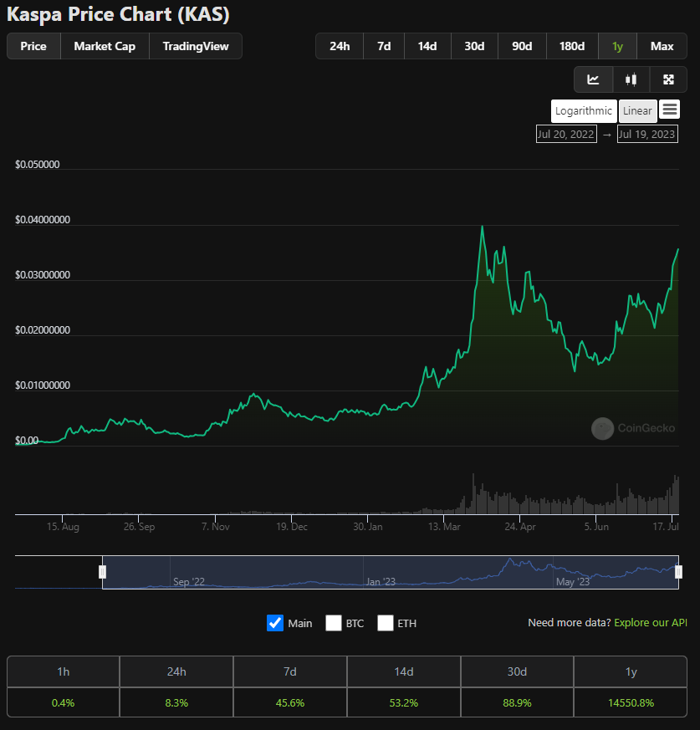This screenshot has height=730, width=700.
Task: Enable the BTC comparison checkbox
Action: 334,623
